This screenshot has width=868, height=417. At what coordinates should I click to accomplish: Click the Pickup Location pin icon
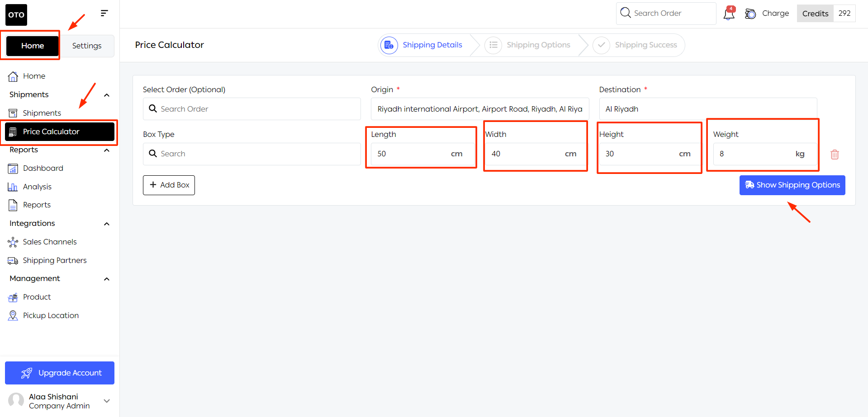pos(13,316)
